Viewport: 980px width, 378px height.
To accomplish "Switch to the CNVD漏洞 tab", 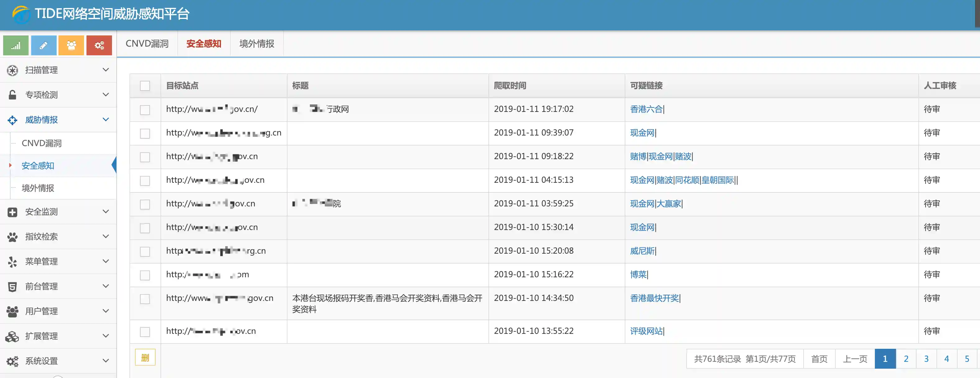I will (147, 44).
